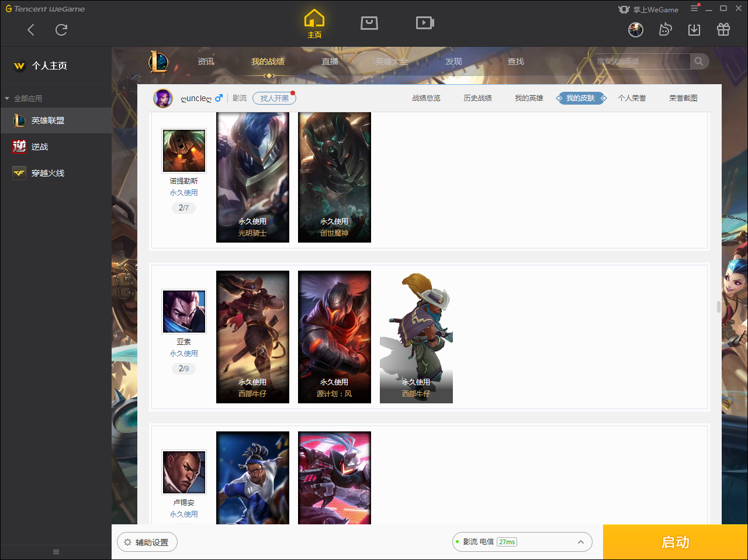Image resolution: width=748 pixels, height=560 pixels.
Task: Open the 直播 tab
Action: tap(330, 61)
